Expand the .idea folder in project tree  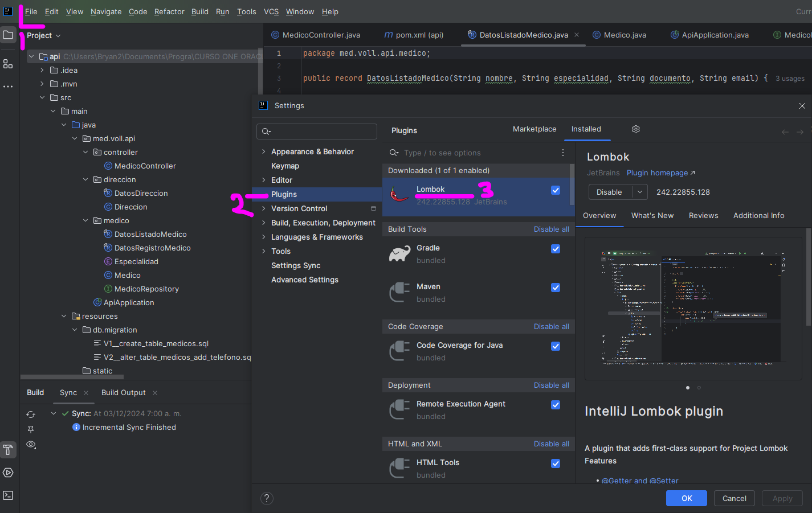click(42, 70)
